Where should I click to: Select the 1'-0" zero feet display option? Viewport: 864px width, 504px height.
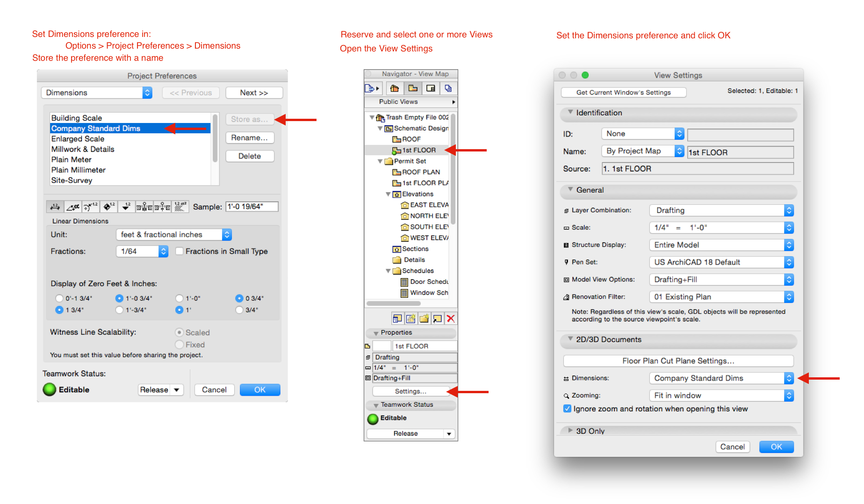(179, 298)
